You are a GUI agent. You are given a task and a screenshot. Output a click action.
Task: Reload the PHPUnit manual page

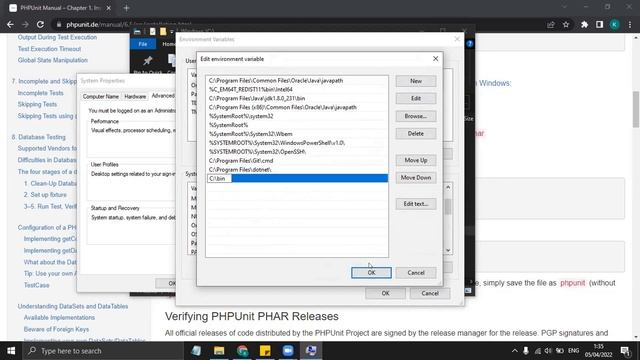(x=40, y=24)
